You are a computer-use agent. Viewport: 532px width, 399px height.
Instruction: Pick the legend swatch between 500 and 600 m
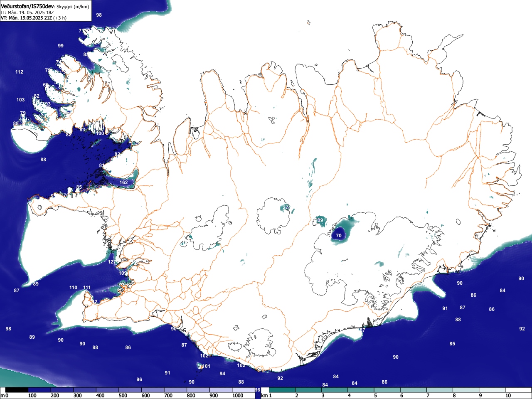(130, 390)
